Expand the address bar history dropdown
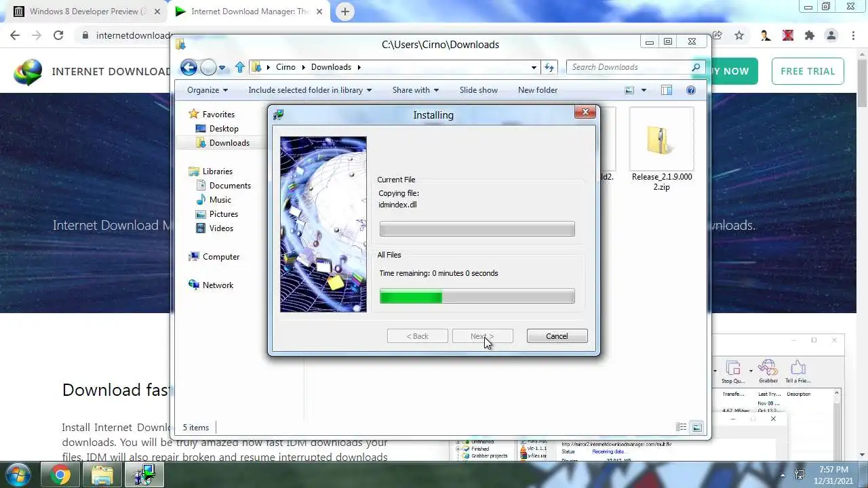The height and width of the screenshot is (488, 868). coord(534,67)
